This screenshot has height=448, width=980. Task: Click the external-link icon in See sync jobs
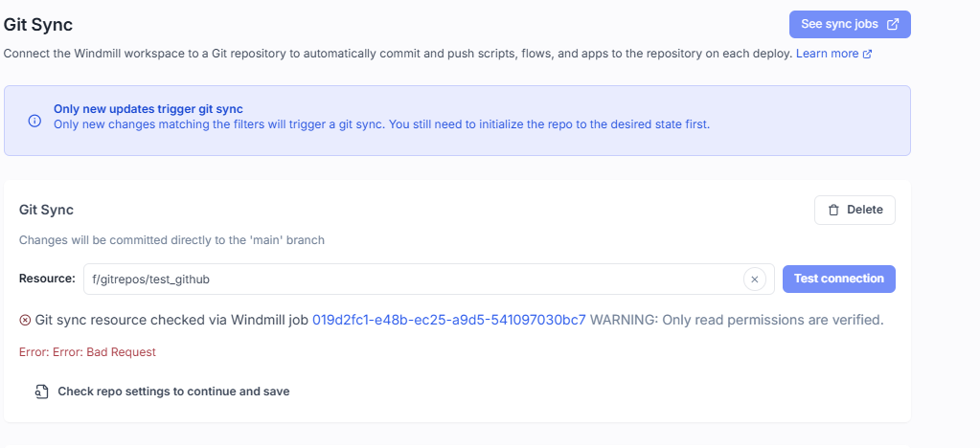pyautogui.click(x=893, y=24)
